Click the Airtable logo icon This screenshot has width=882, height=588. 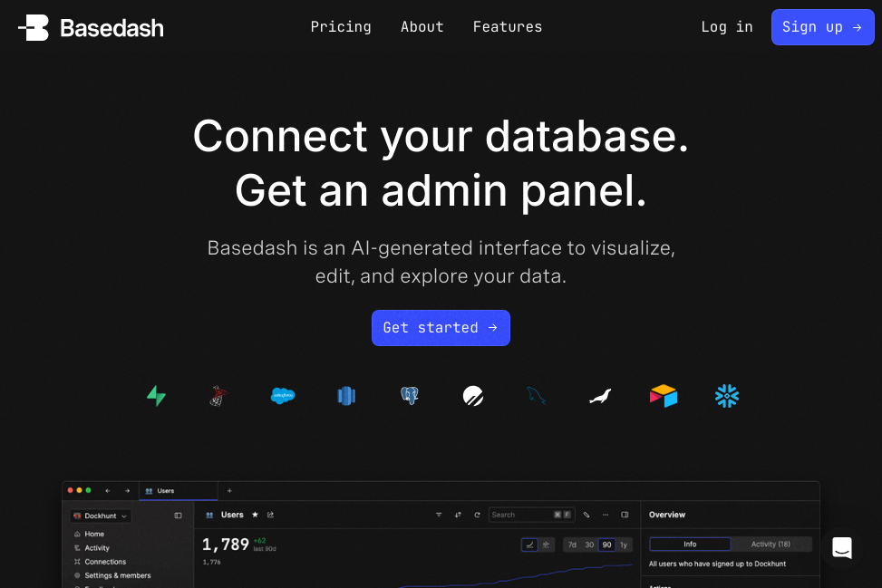[x=664, y=396]
